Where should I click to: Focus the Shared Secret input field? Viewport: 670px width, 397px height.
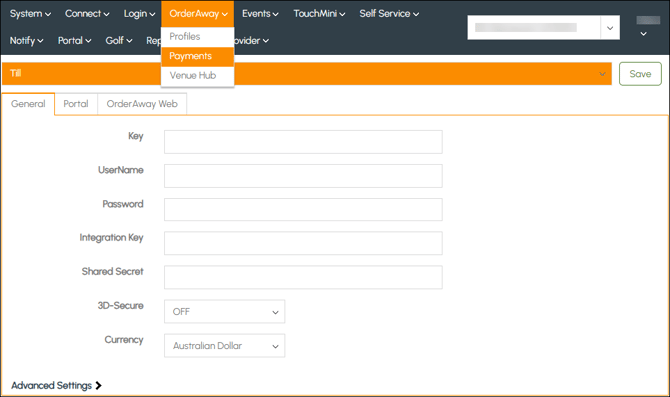(x=303, y=277)
